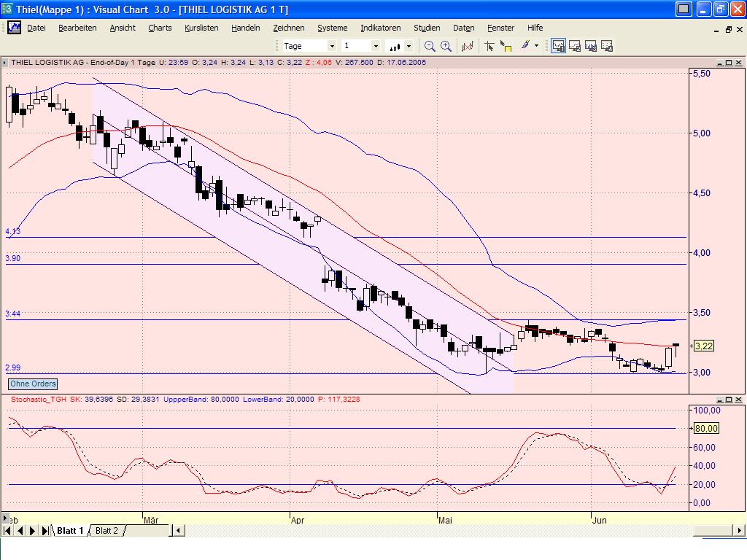The image size is (747, 560).
Task: Restore the inner document window
Action: click(729, 29)
